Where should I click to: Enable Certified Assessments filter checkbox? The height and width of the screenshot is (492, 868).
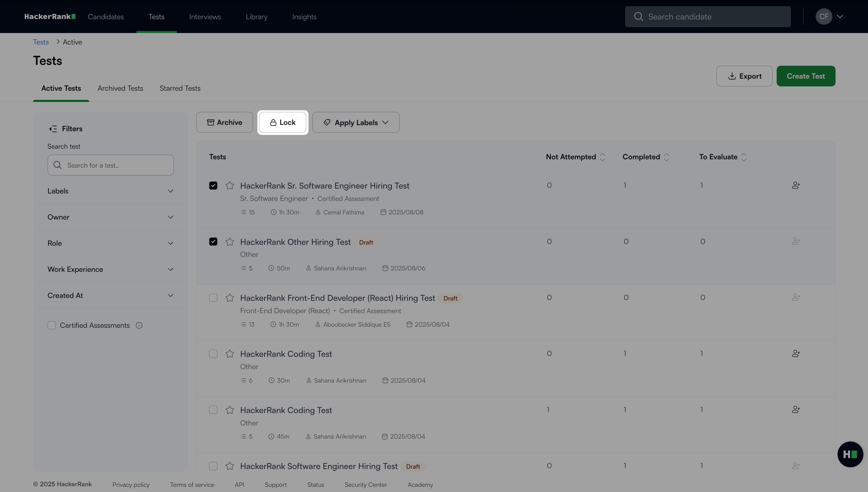point(52,326)
